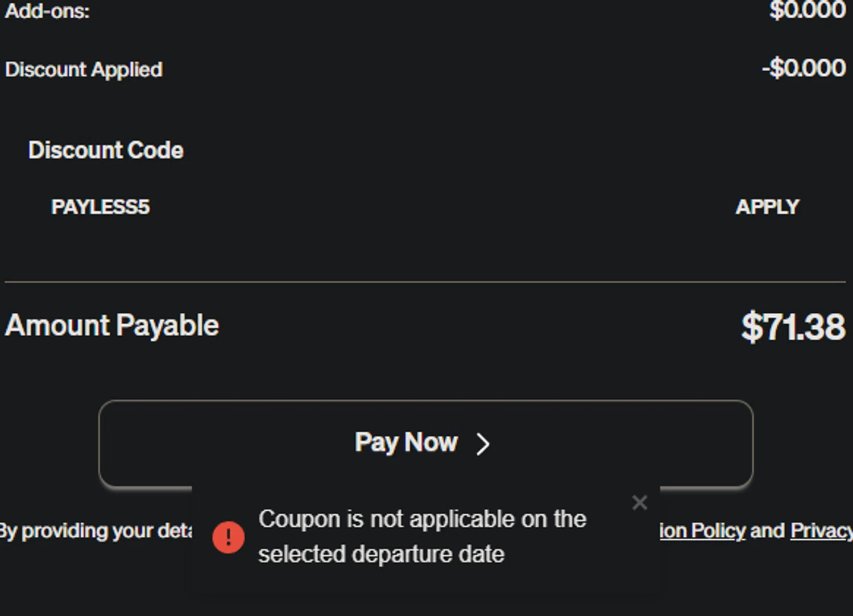Click the $71.38 amount payable total

[x=793, y=327]
